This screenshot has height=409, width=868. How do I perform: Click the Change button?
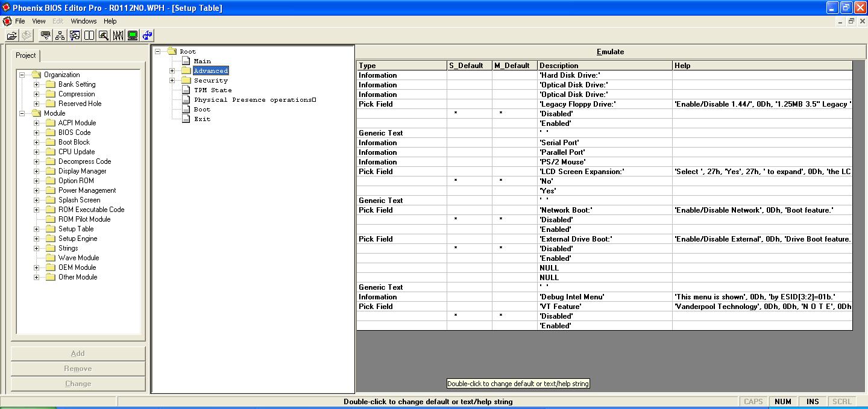[x=78, y=384]
